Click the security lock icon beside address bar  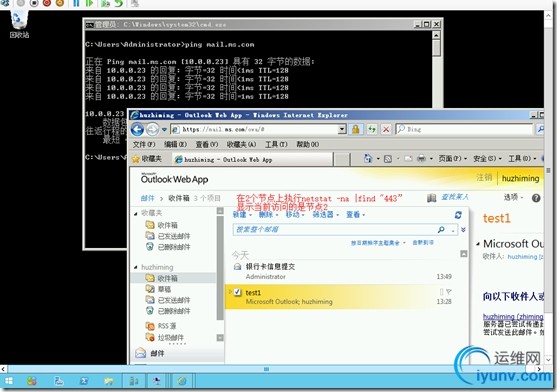tap(356, 129)
